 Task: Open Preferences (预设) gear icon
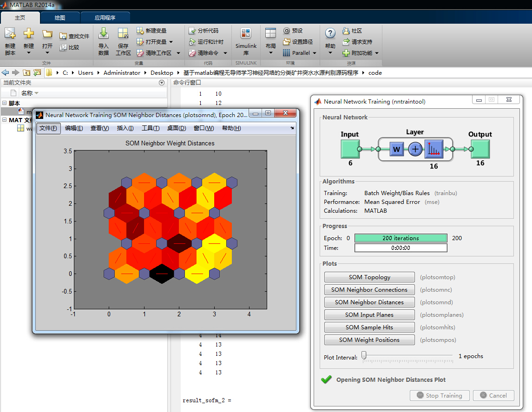point(287,31)
